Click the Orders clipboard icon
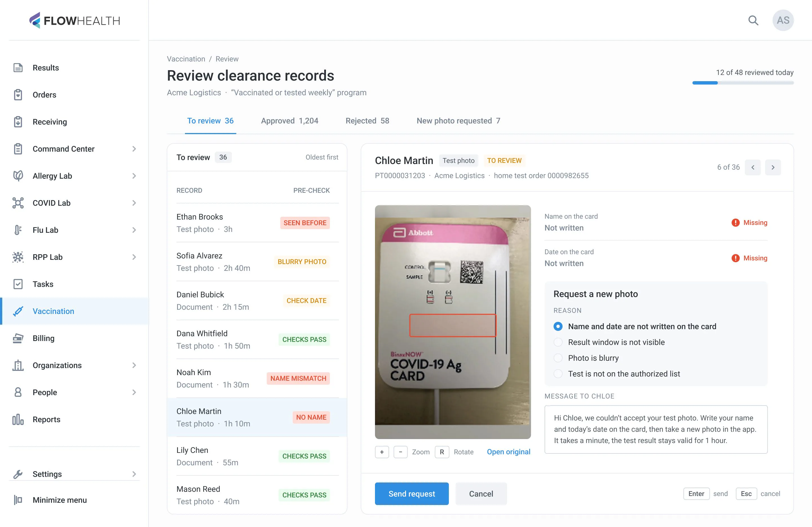The width and height of the screenshot is (812, 527). click(18, 94)
